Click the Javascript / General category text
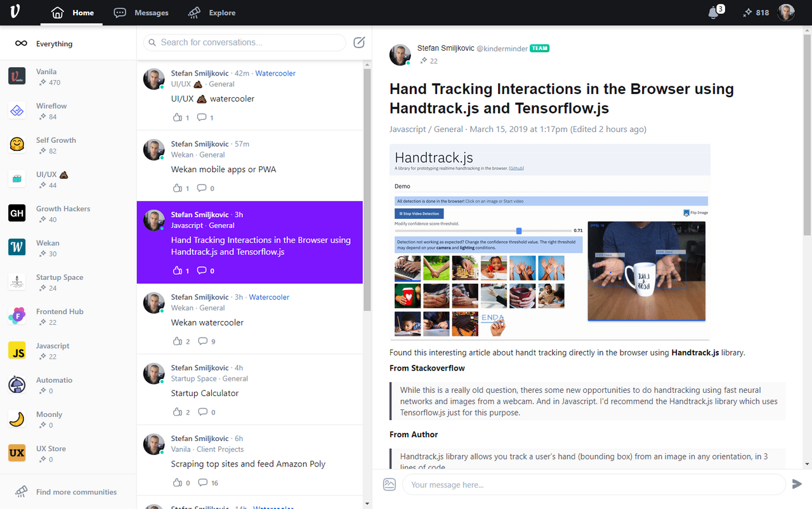This screenshot has height=509, width=812. tap(426, 129)
